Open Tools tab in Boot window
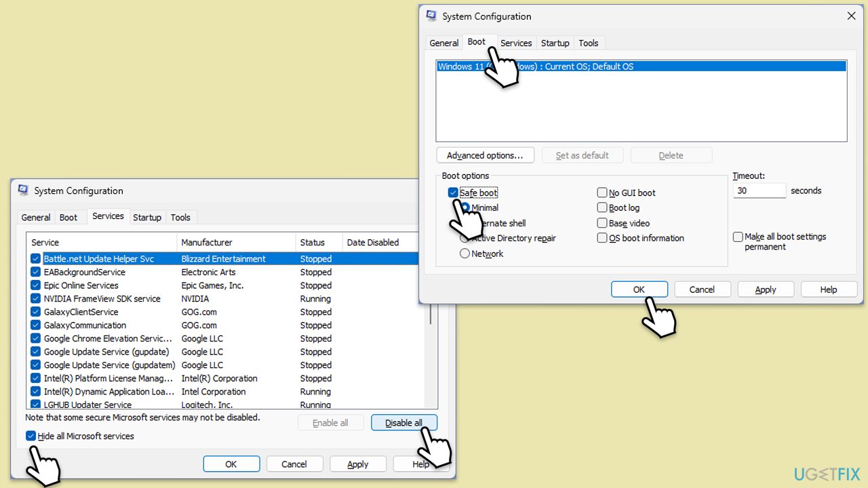The height and width of the screenshot is (488, 868). pyautogui.click(x=589, y=43)
